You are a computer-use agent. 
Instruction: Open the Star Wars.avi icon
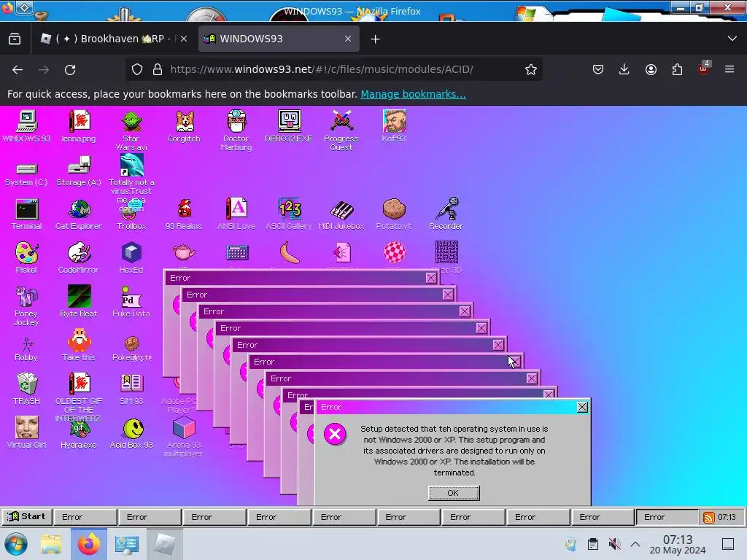pos(131,131)
